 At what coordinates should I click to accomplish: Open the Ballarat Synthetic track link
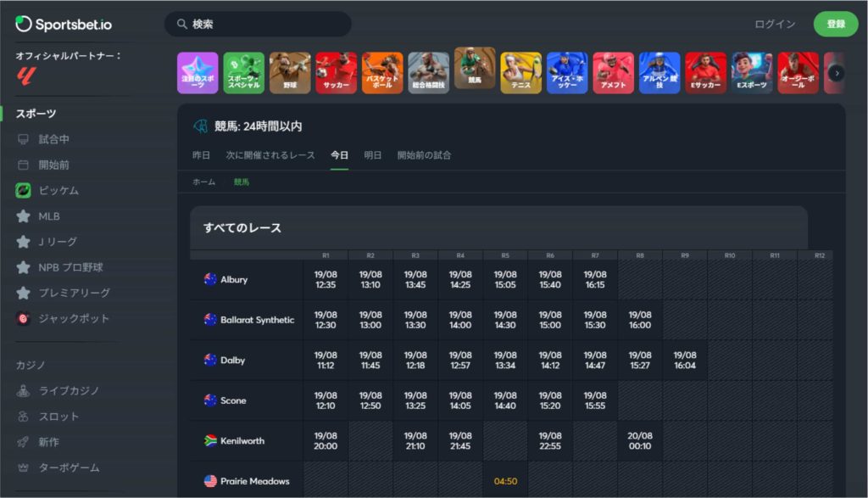click(258, 320)
